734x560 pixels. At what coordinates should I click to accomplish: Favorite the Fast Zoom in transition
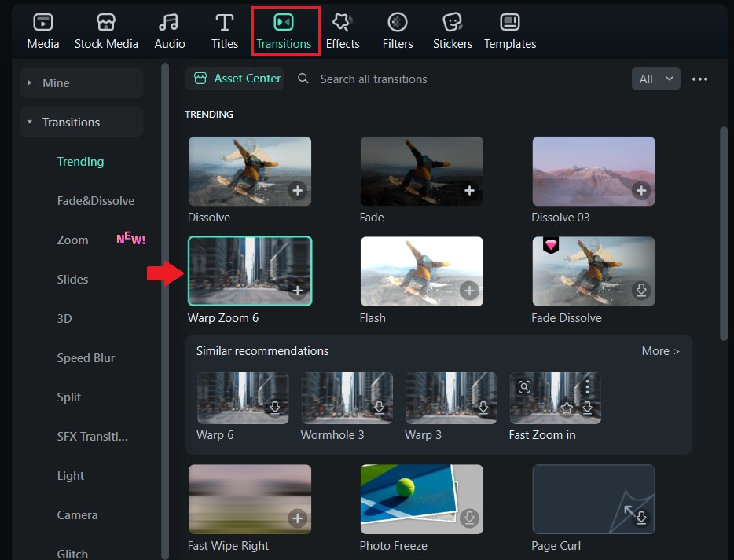pos(567,408)
